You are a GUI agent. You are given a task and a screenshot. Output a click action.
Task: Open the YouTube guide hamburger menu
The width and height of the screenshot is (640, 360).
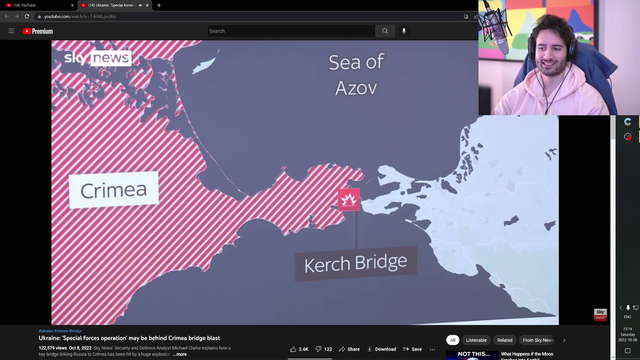(11, 31)
